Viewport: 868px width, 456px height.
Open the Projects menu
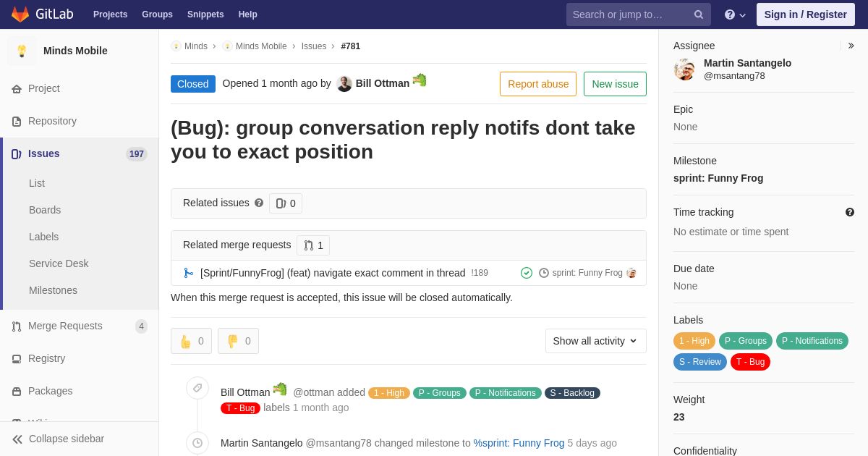110,14
